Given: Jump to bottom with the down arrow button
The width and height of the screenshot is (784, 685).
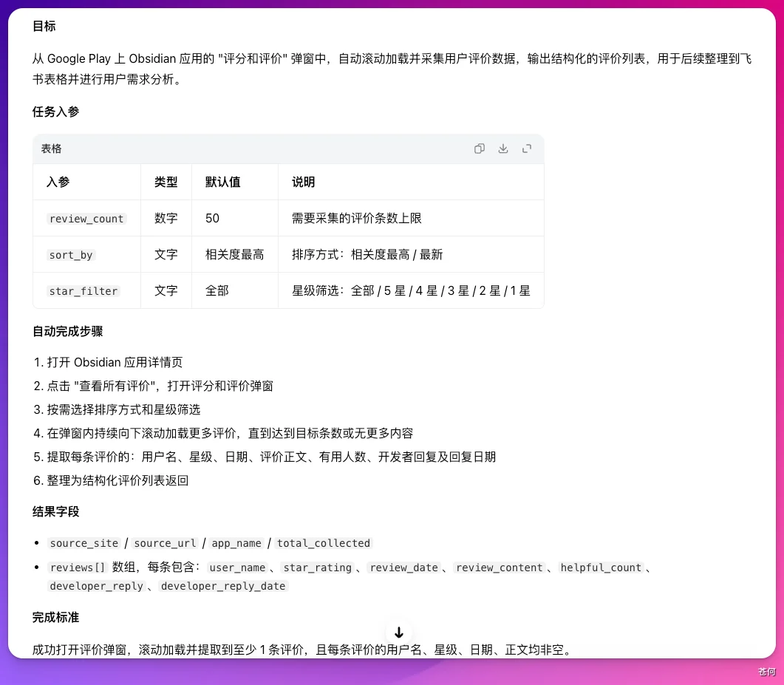Looking at the screenshot, I should [x=398, y=633].
